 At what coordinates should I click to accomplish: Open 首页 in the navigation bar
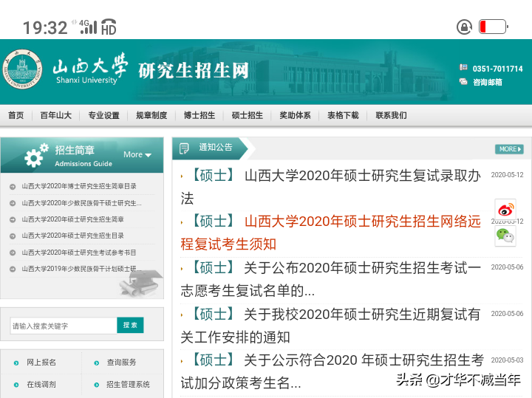click(16, 115)
